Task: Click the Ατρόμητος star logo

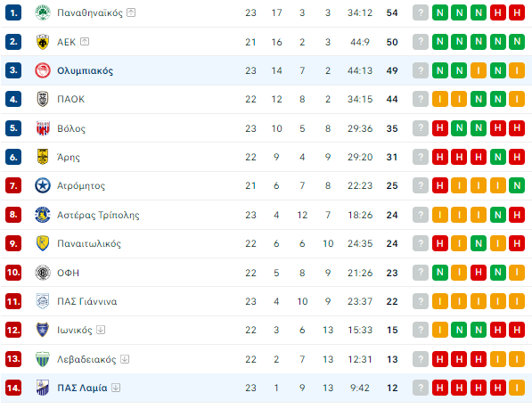Action: [43, 185]
